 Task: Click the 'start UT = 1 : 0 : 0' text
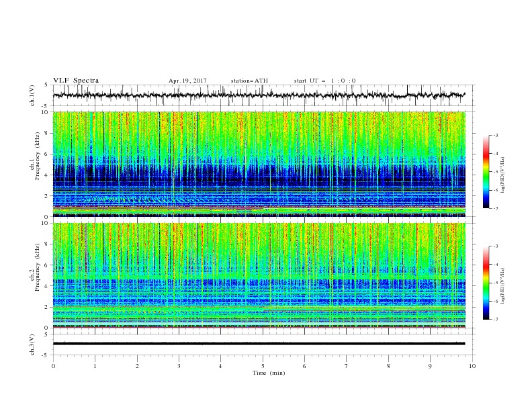[x=324, y=81]
